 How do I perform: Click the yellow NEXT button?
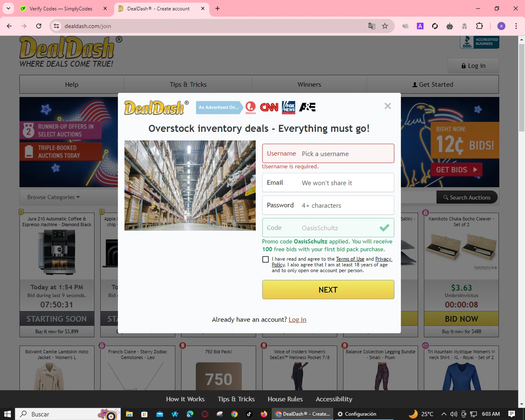pyautogui.click(x=328, y=289)
